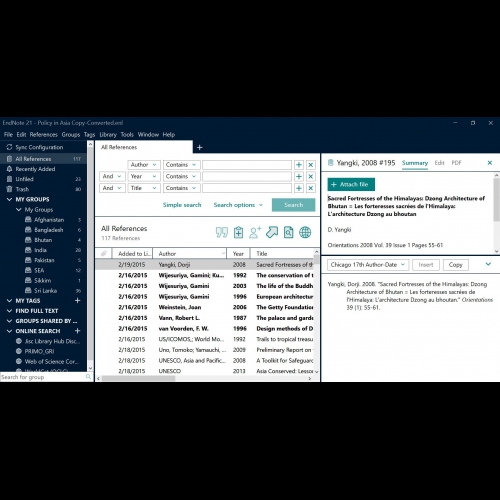Image resolution: width=500 pixels, height=500 pixels.
Task: Select the Bangladesh group
Action: coord(48,230)
